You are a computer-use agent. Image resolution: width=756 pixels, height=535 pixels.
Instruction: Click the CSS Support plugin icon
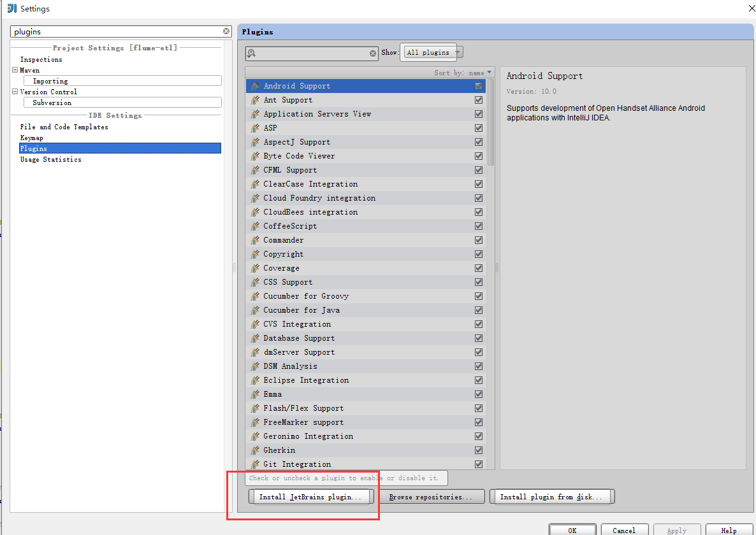[255, 282]
